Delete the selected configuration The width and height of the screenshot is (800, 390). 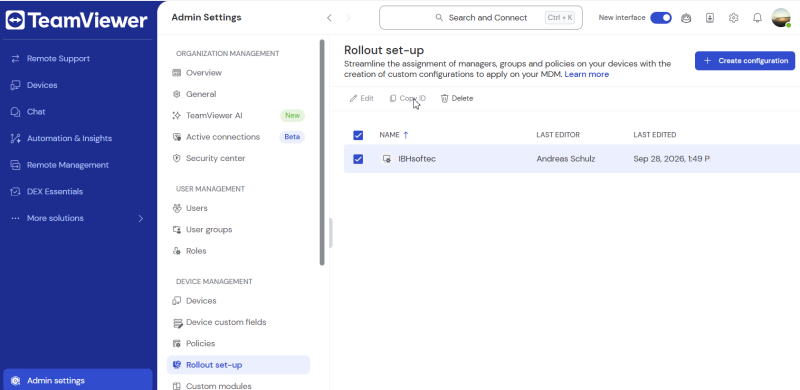click(457, 99)
